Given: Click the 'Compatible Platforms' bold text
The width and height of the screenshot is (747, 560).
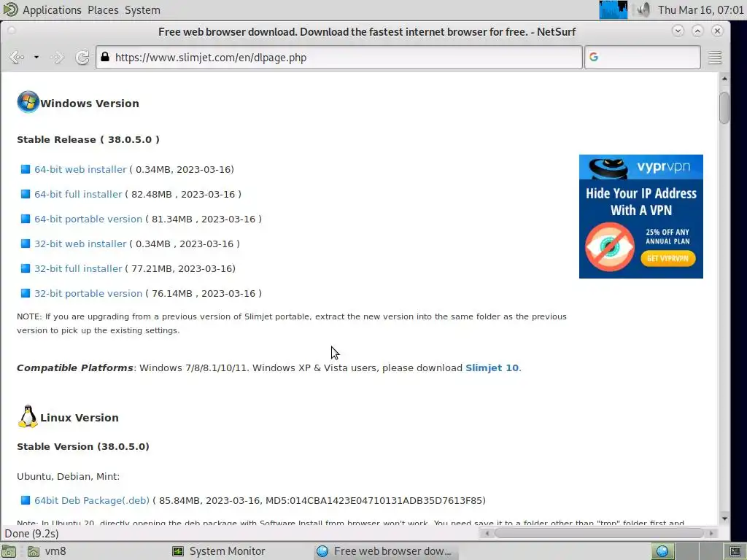Looking at the screenshot, I should click(x=75, y=368).
